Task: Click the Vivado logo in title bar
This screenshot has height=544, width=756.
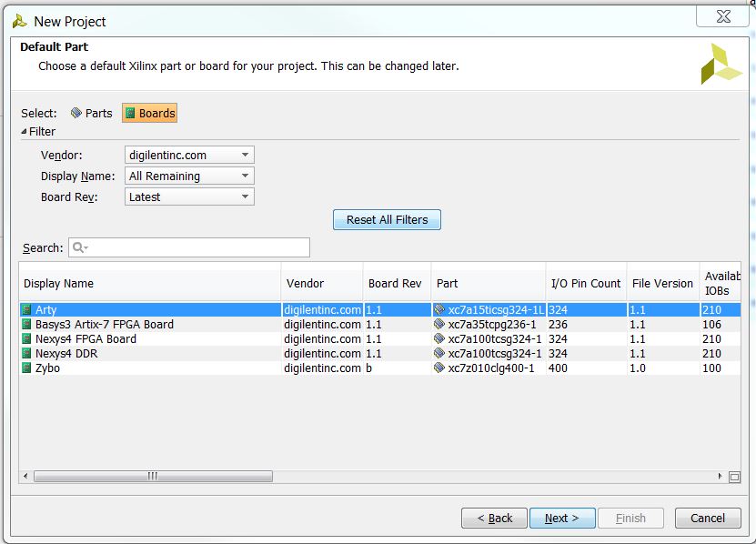Action: [19, 21]
